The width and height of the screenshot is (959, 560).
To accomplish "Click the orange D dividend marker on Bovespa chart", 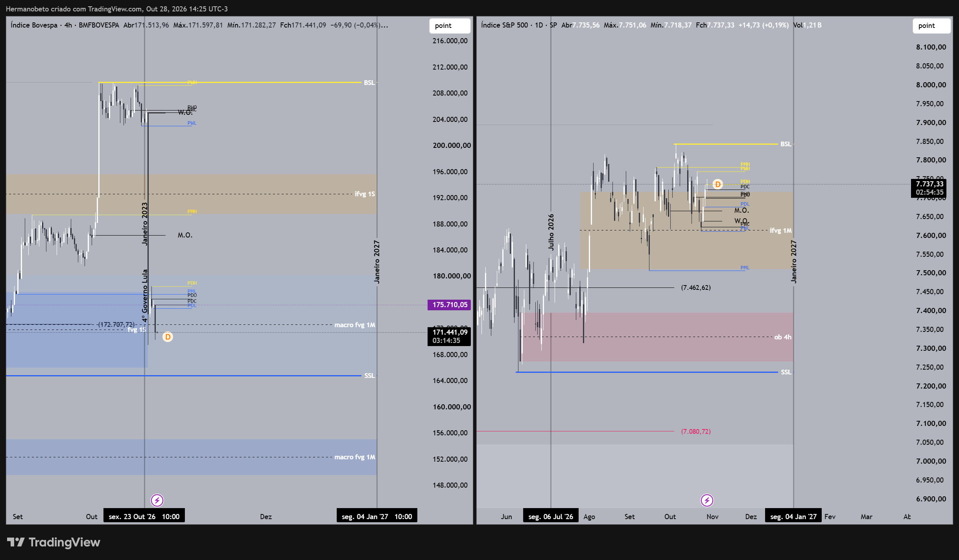I will click(168, 337).
